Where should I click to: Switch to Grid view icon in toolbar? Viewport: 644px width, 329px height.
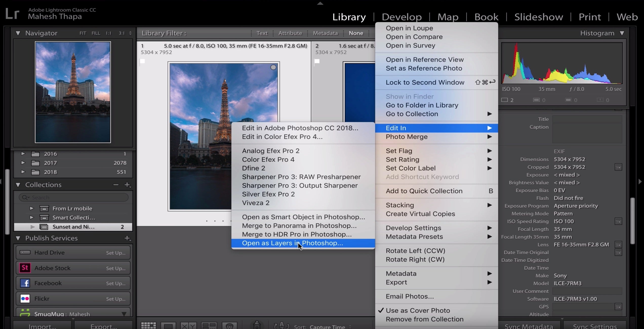click(148, 325)
